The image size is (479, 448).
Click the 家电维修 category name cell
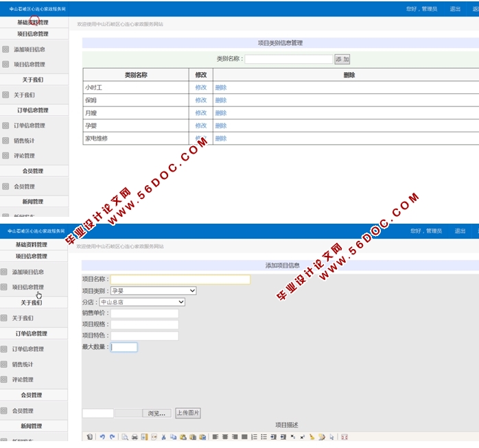tap(136, 139)
